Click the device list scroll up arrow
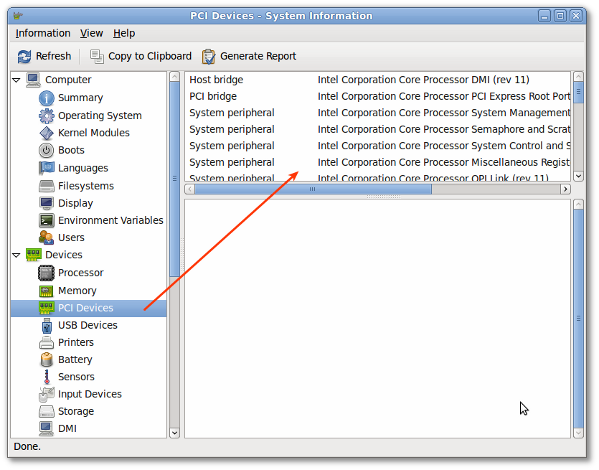 (578, 77)
